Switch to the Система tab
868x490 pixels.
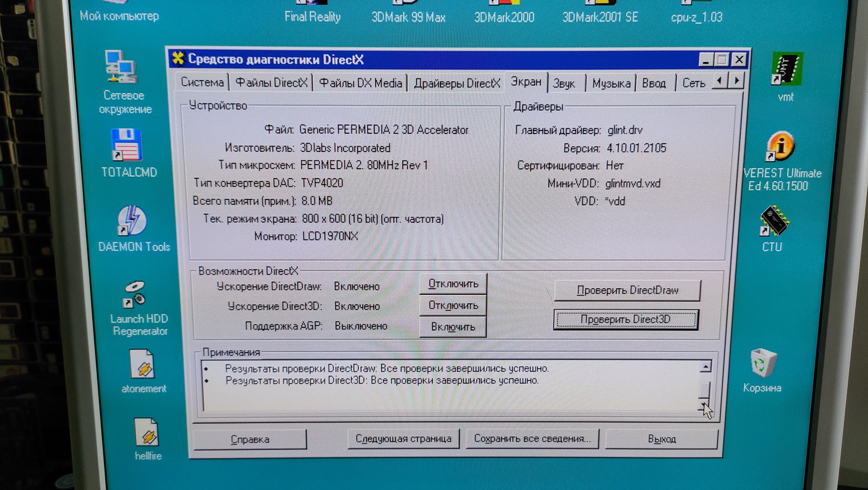coord(202,82)
